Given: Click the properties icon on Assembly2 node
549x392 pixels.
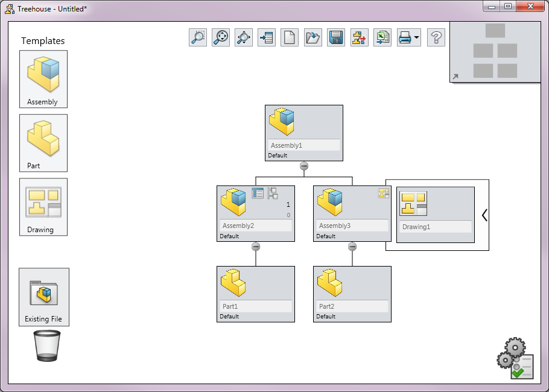Looking at the screenshot, I should coord(258,194).
